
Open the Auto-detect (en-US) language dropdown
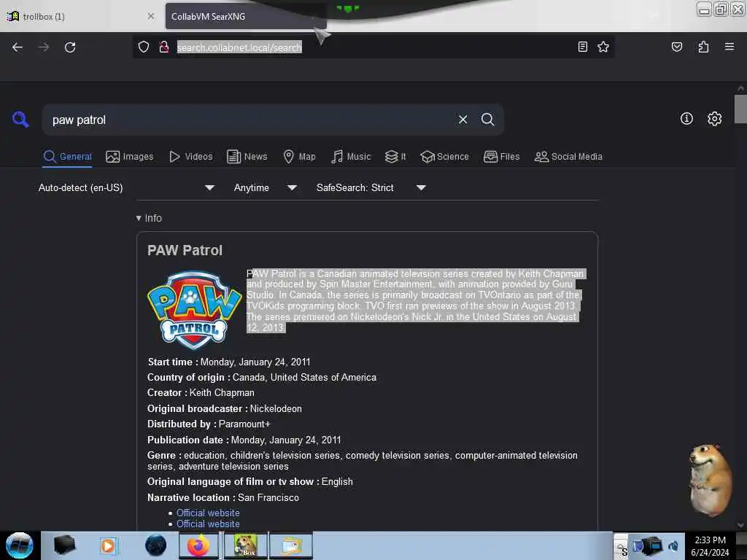tap(126, 187)
